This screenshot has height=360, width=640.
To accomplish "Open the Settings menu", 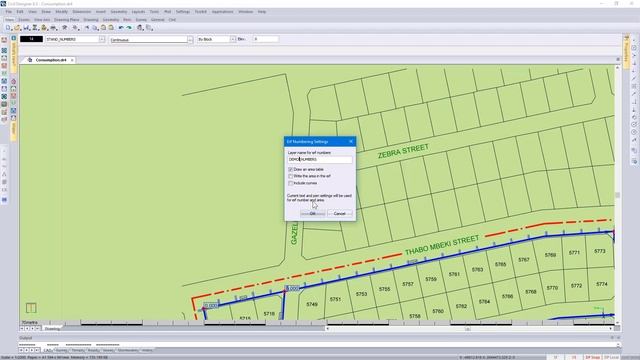I will (183, 12).
